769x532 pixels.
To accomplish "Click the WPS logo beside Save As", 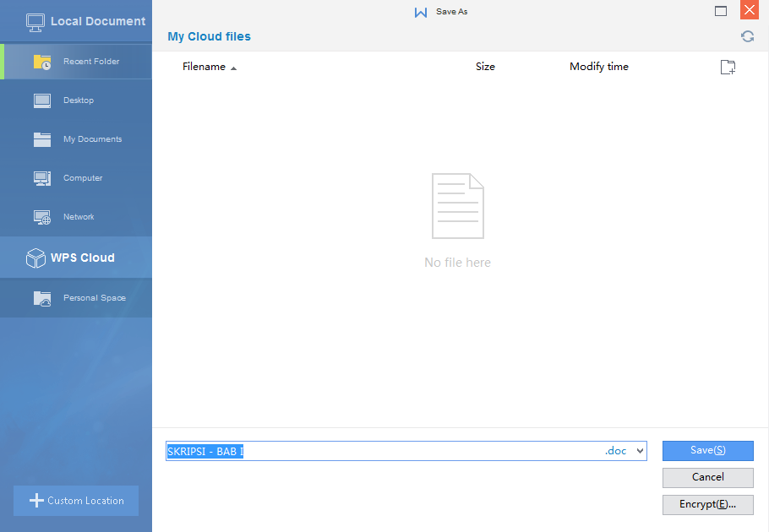I will 421,11.
